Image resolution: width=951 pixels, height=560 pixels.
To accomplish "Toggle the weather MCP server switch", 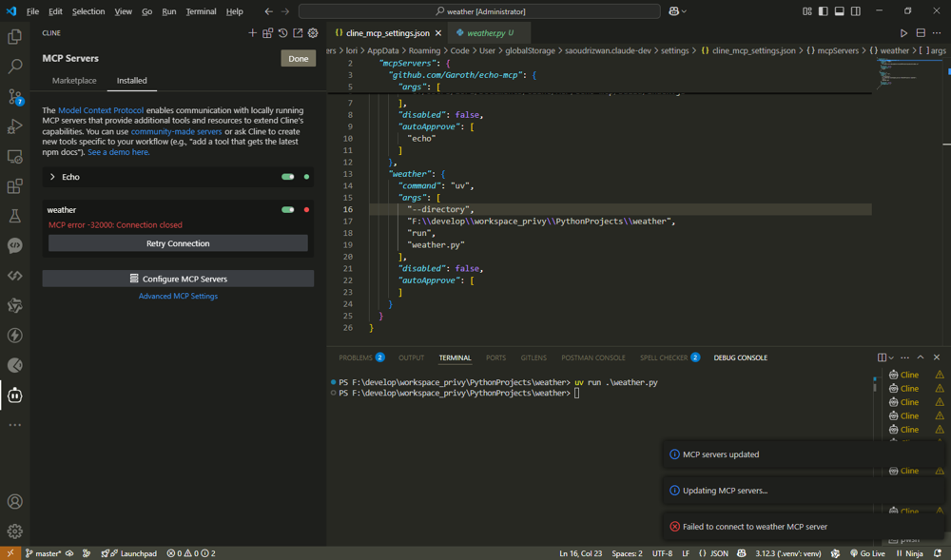I will click(x=287, y=210).
